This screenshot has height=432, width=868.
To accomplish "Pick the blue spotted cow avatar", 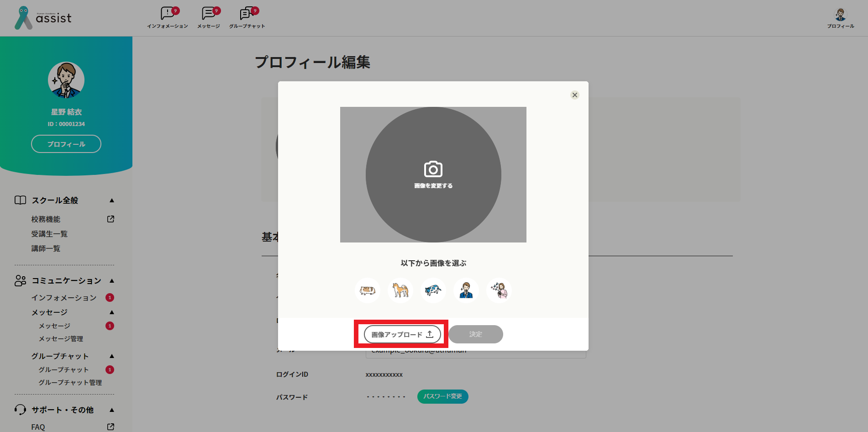I will pyautogui.click(x=433, y=290).
